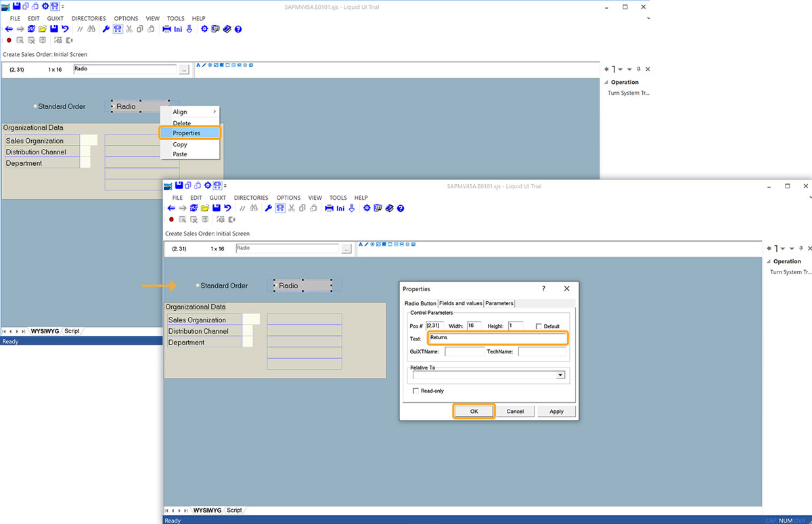Click the blue question mark help icon in the front window
Screen dimensions: 812x524
(401, 209)
